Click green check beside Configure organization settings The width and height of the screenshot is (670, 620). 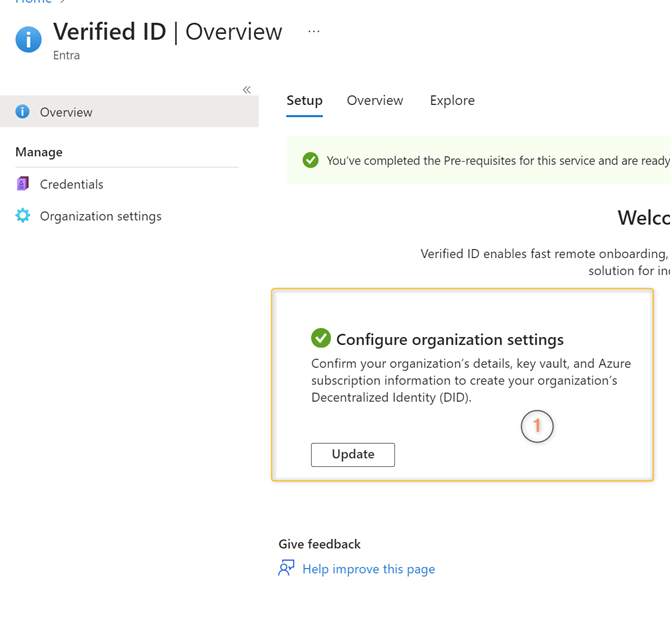click(x=321, y=338)
